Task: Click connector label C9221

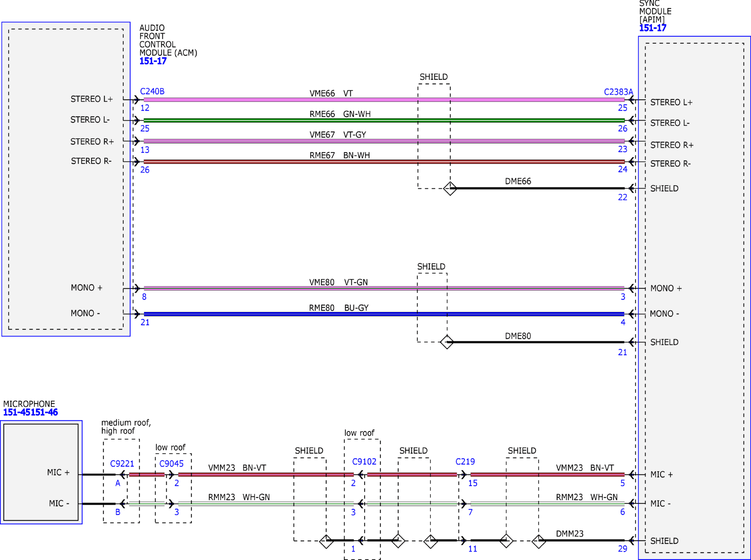Action: 122,463
